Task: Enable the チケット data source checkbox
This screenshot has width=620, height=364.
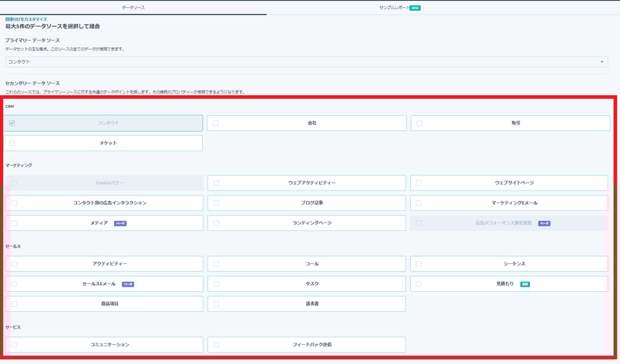Action: click(12, 143)
